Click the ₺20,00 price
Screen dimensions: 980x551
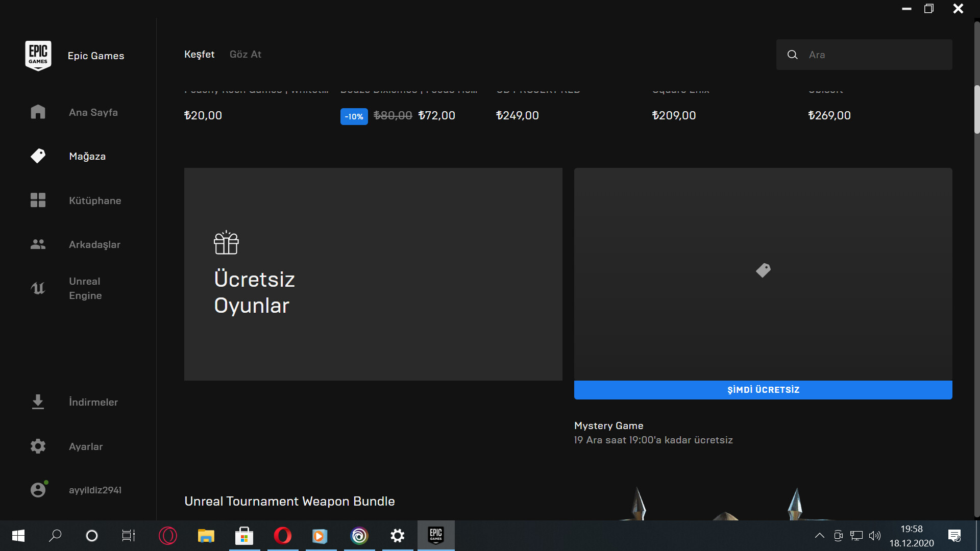tap(203, 116)
